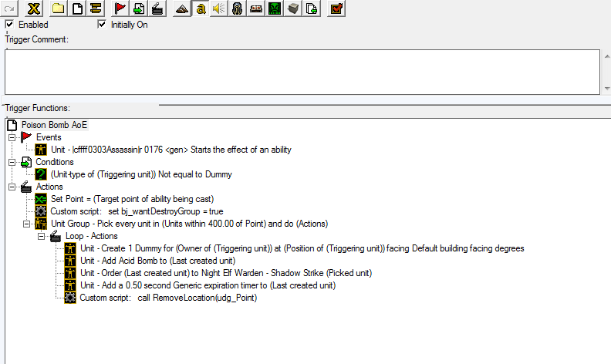
Task: Click the comment box scroll down arrow
Action: [606, 89]
